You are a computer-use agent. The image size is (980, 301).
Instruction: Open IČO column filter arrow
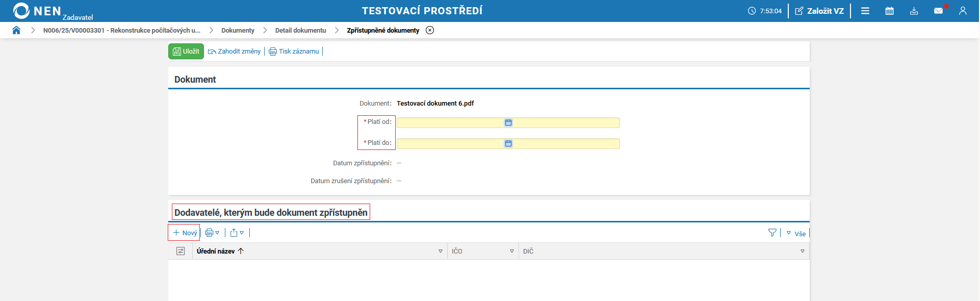pos(512,251)
